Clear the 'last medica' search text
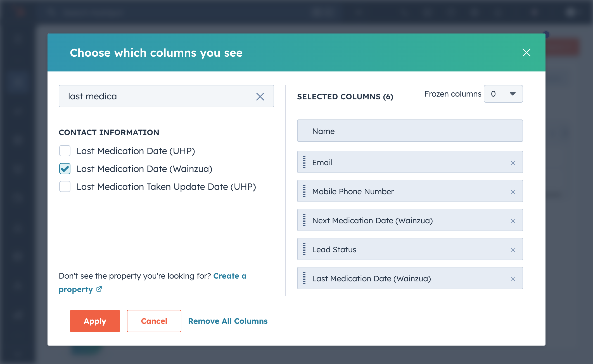 [260, 97]
